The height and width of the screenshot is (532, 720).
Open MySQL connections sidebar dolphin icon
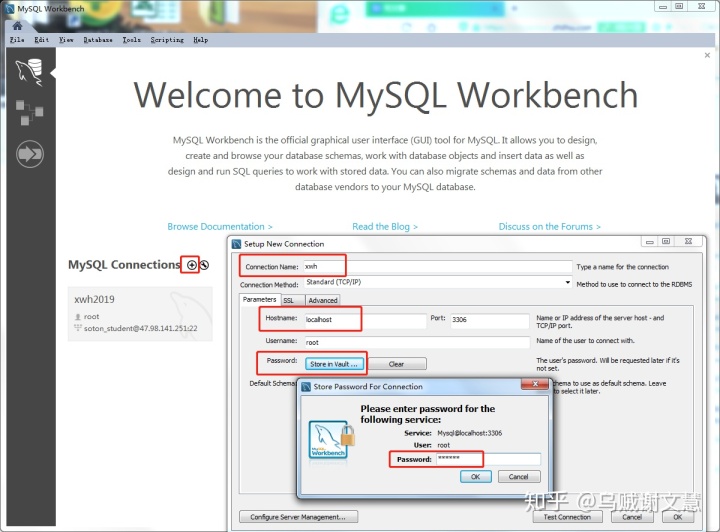click(29, 72)
